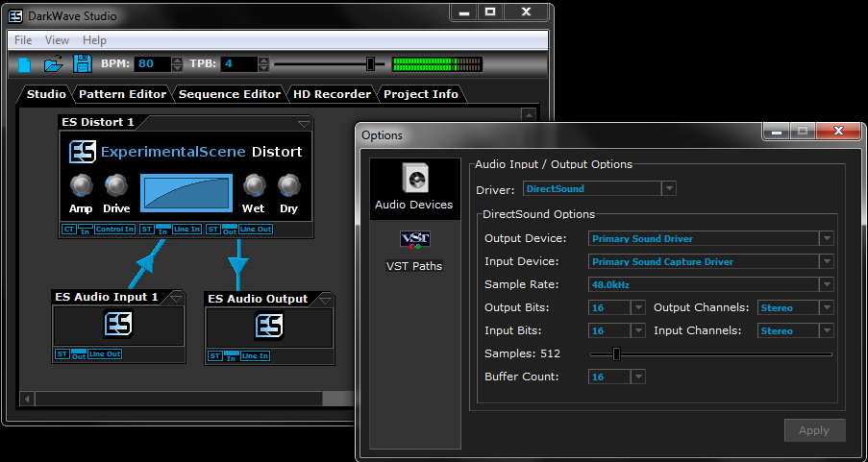Toggle Line In port on ES Audio Output

(255, 356)
